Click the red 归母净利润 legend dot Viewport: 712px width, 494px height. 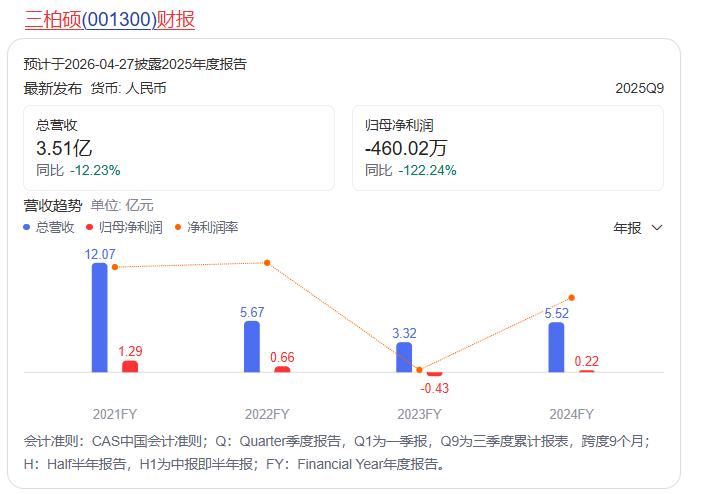(89, 227)
